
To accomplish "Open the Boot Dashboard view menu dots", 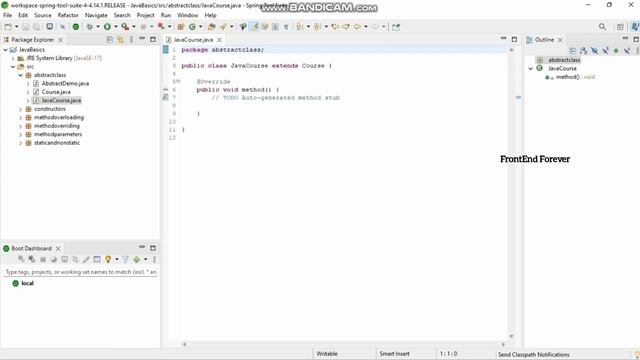I will [154, 260].
